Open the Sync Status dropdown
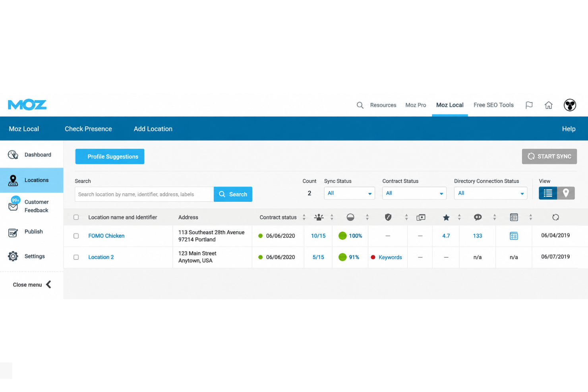Viewport: 588px width, 392px height. (349, 193)
